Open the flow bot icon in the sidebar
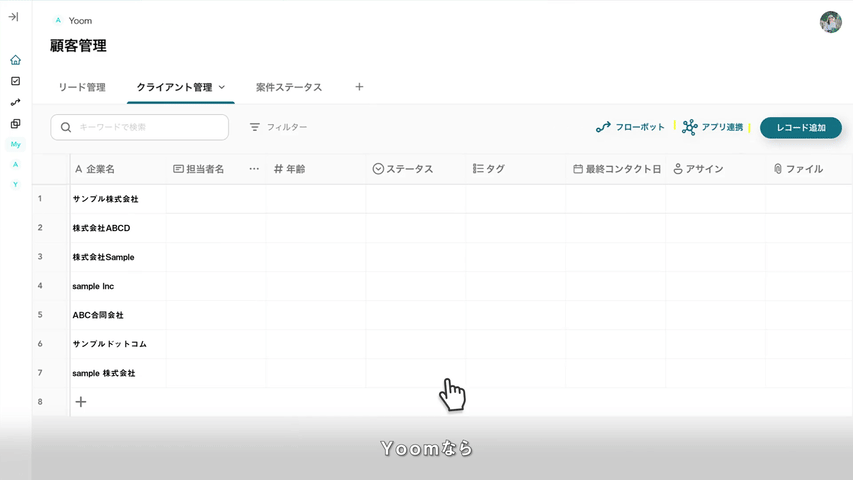This screenshot has width=853, height=480. [15, 102]
